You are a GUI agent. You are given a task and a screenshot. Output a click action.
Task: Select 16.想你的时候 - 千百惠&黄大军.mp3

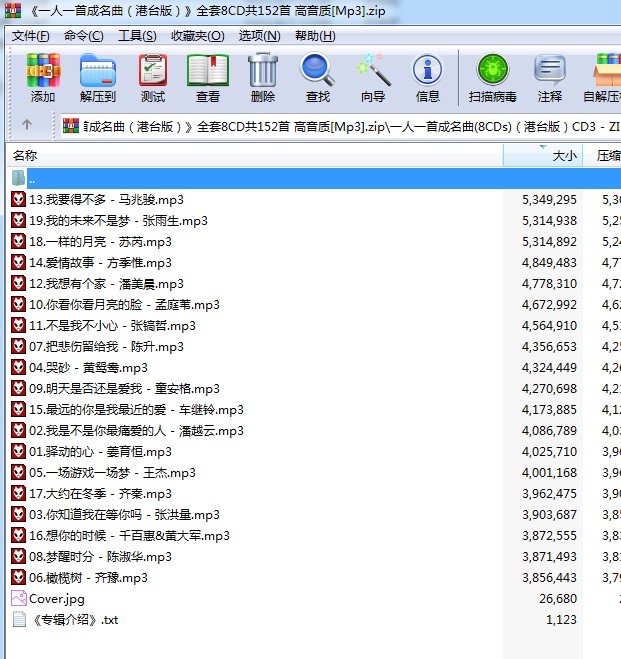130,536
